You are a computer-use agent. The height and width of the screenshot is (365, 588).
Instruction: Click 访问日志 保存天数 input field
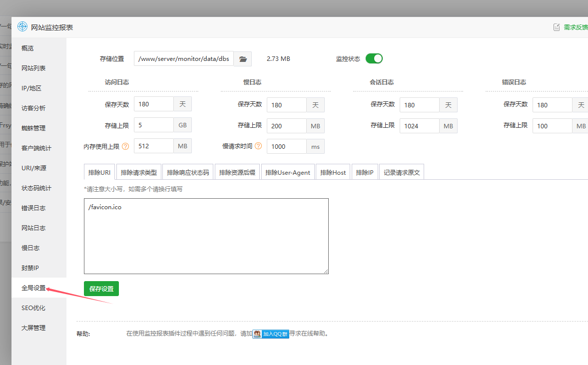154,104
